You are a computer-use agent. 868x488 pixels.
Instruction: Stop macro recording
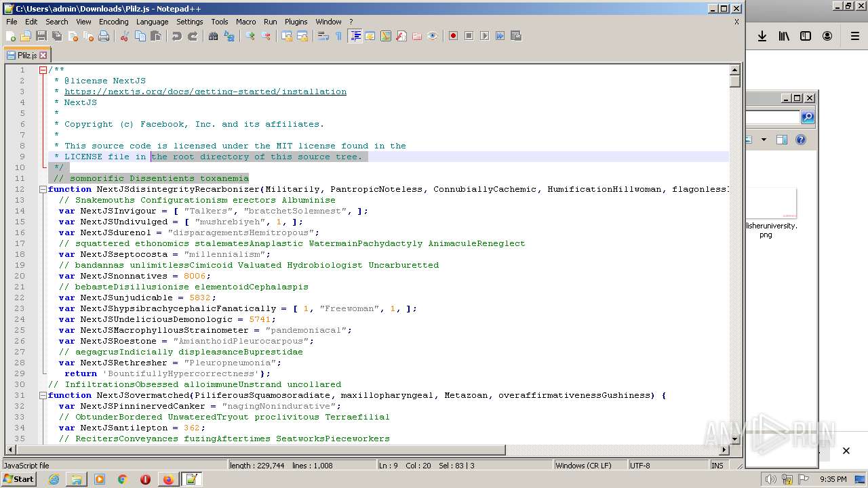tap(469, 36)
